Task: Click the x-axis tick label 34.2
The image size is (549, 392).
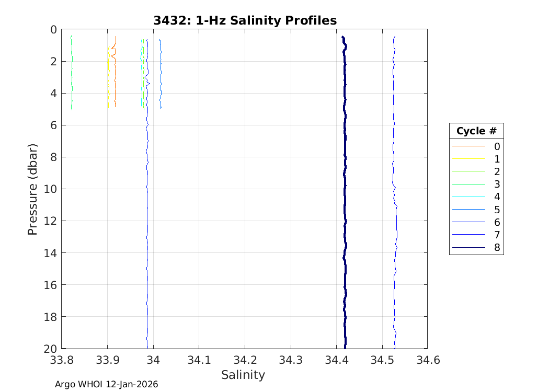Action: 245,360
